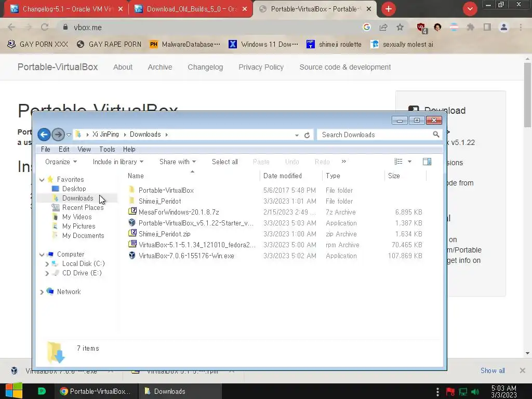
Task: Bookmark this page with star icon
Action: [400, 27]
